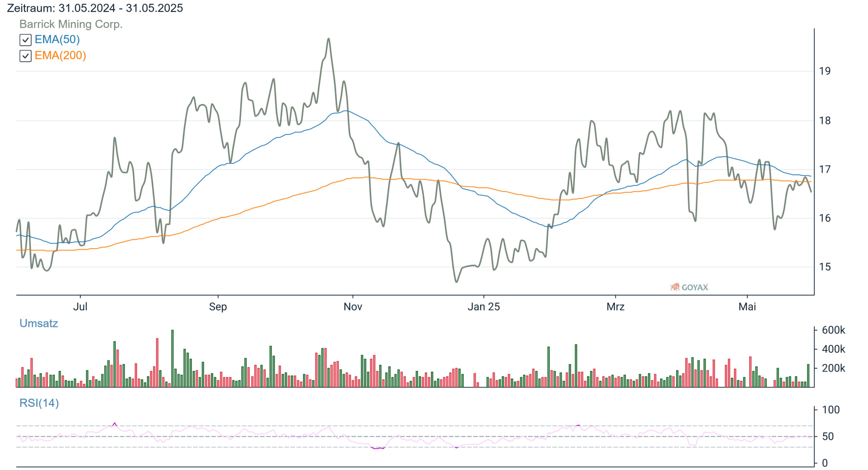Click the 18 price axis label

825,121
